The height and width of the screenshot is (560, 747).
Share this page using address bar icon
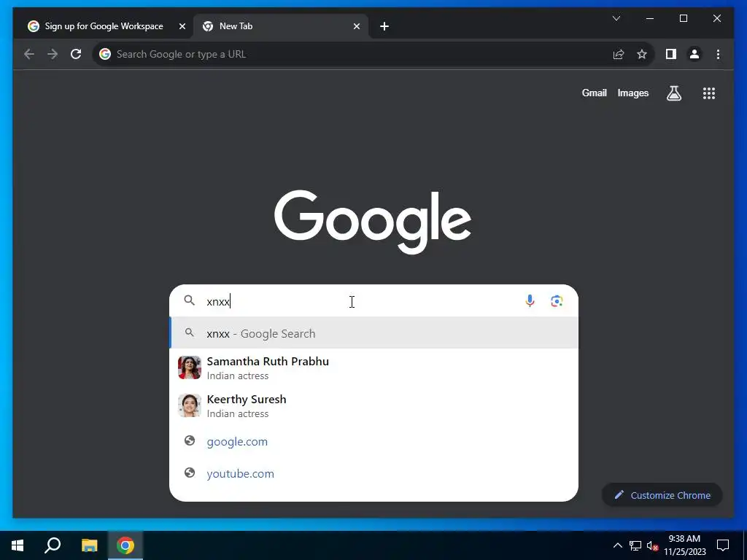coord(619,54)
